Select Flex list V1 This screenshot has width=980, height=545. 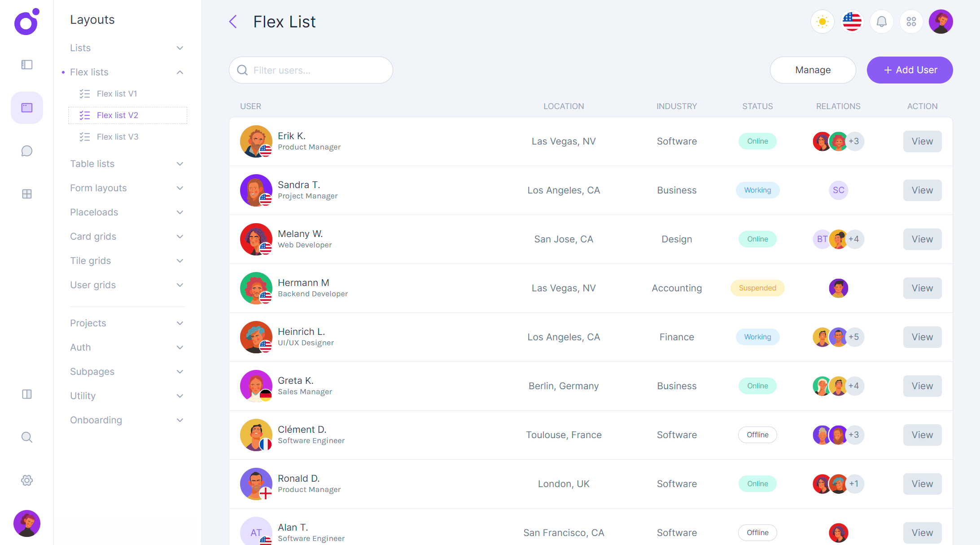click(x=117, y=93)
